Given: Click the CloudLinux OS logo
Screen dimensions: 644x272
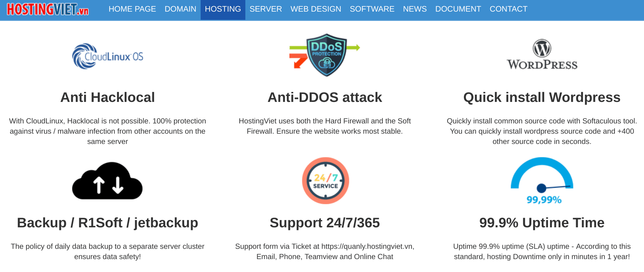Looking at the screenshot, I should 108,56.
